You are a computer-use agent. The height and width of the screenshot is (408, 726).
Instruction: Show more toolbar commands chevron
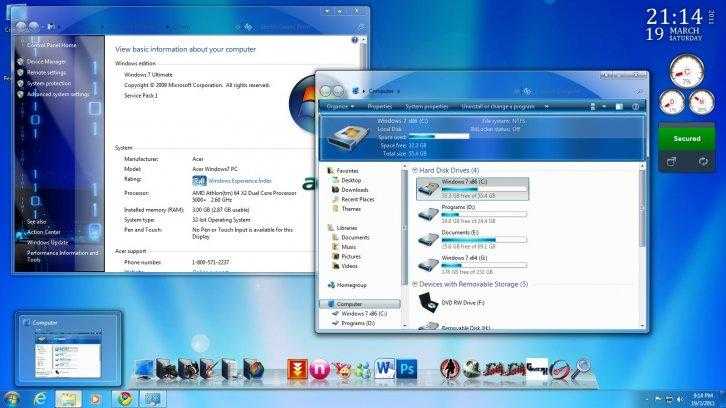[x=546, y=107]
